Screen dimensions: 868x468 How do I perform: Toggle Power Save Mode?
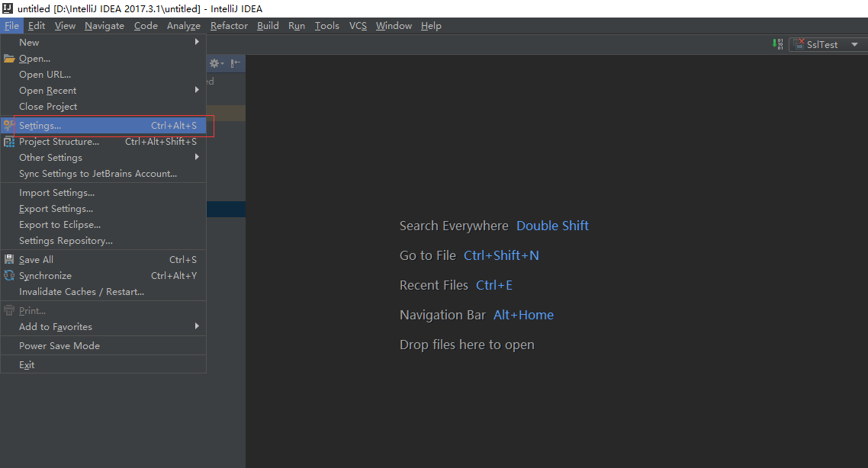[104, 346]
